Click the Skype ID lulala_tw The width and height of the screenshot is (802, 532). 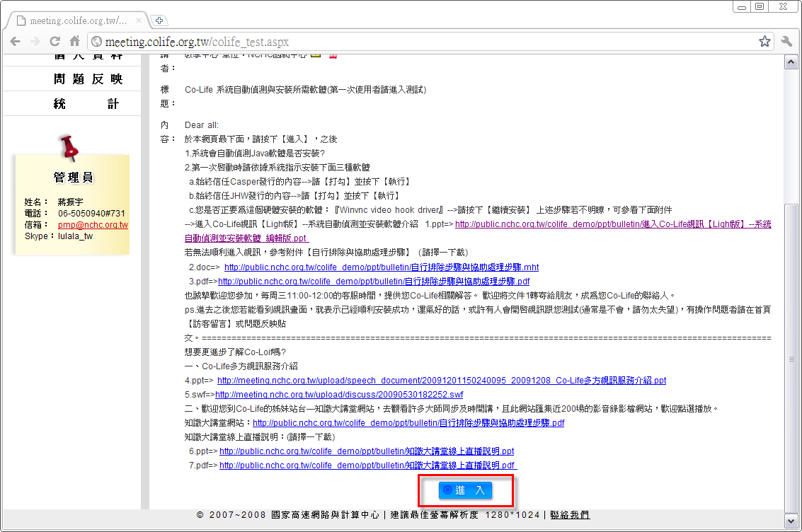(x=75, y=236)
